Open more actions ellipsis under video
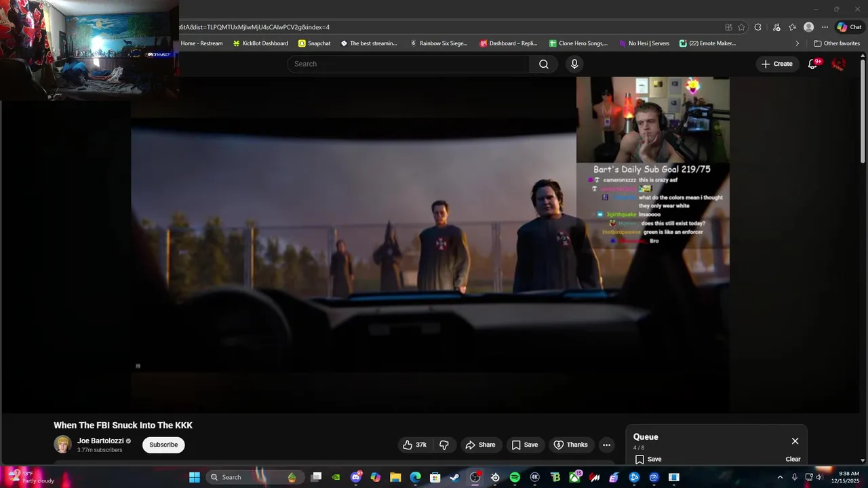Image resolution: width=868 pixels, height=488 pixels. (606, 445)
